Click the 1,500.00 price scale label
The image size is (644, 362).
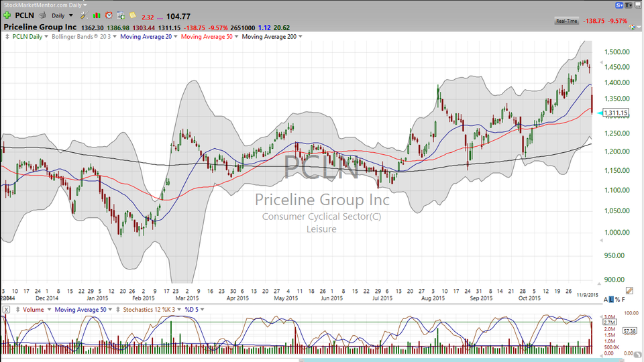(617, 52)
